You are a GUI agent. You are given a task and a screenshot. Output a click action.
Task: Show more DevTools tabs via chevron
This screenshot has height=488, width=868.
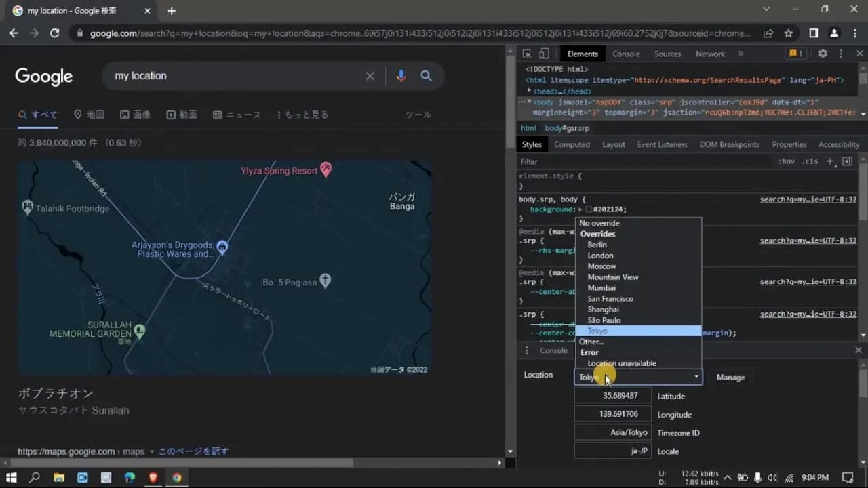[x=741, y=54]
